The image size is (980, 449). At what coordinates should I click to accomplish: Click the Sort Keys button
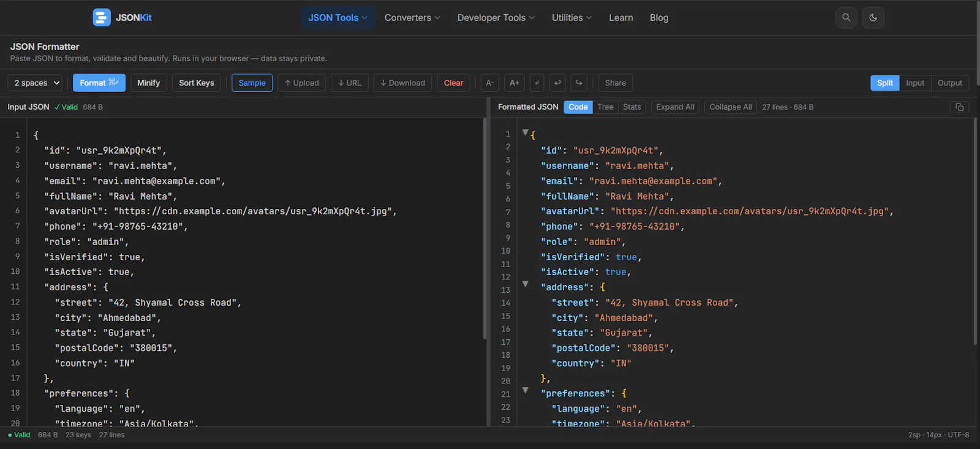click(x=196, y=83)
